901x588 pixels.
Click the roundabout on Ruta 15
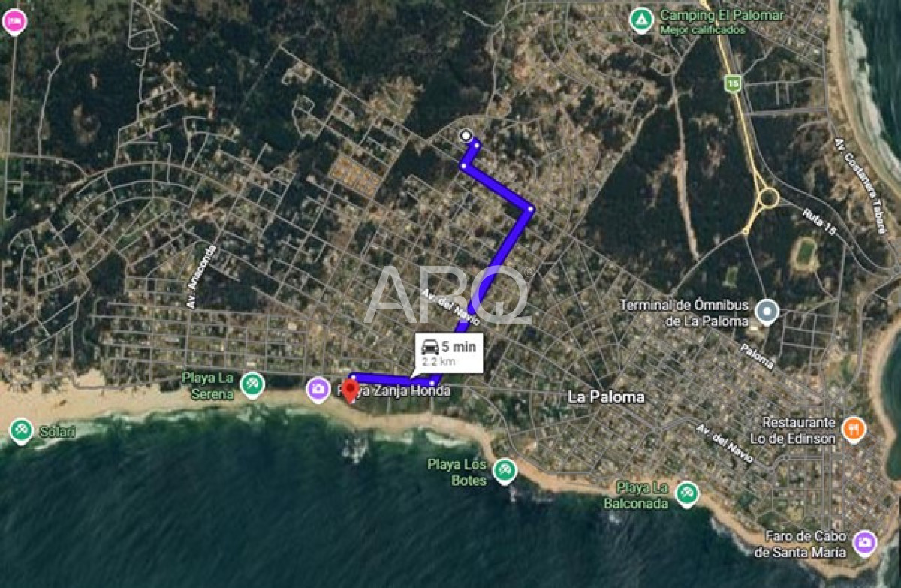coord(767,198)
